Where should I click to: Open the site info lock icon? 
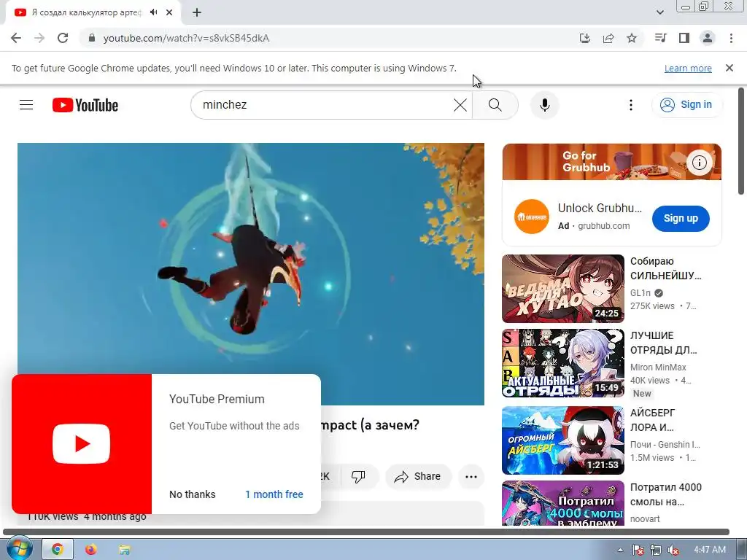(92, 38)
